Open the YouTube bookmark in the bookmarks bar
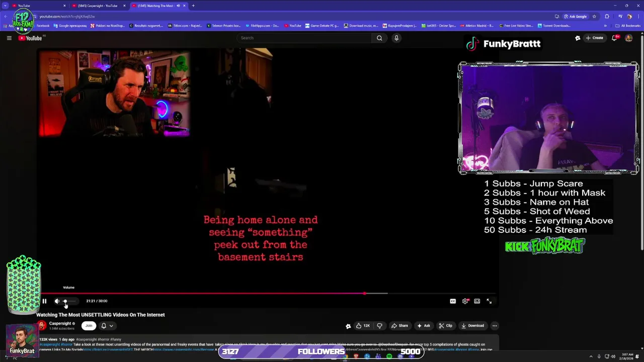Screen dimensions: 644x362 [x=293, y=26]
